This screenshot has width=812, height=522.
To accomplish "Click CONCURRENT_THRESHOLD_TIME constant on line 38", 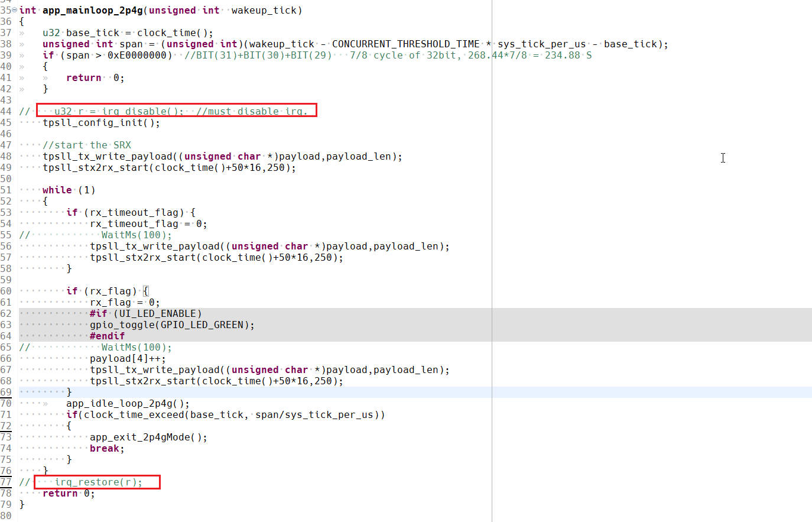I will [x=405, y=44].
